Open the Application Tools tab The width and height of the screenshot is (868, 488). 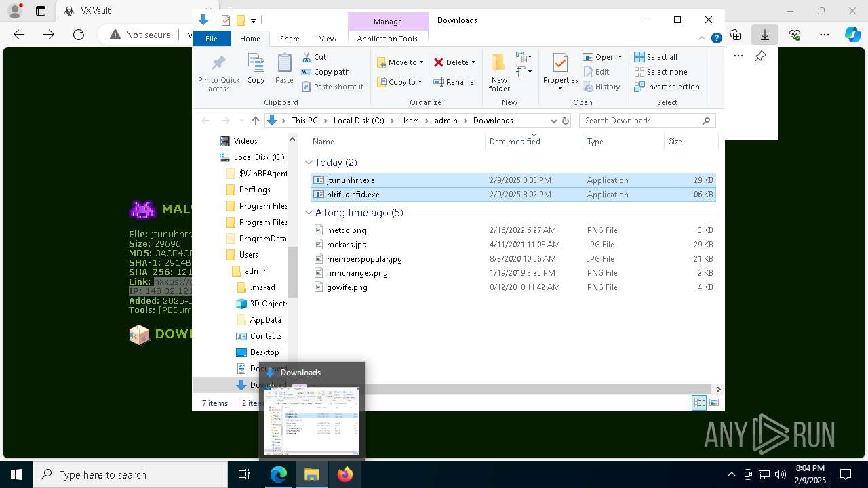(x=387, y=39)
